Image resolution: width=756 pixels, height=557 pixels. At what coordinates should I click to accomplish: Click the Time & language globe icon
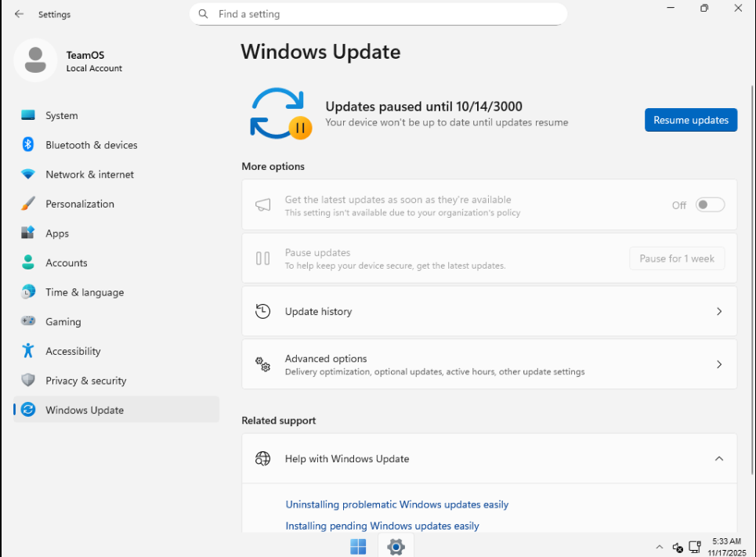(28, 291)
